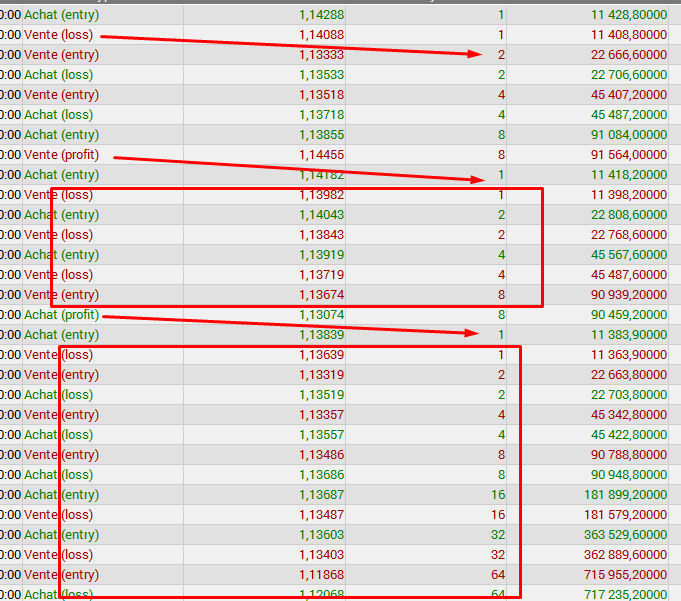Image resolution: width=681 pixels, height=601 pixels.
Task: Click amount 45 487,60000
Action: coord(629,274)
